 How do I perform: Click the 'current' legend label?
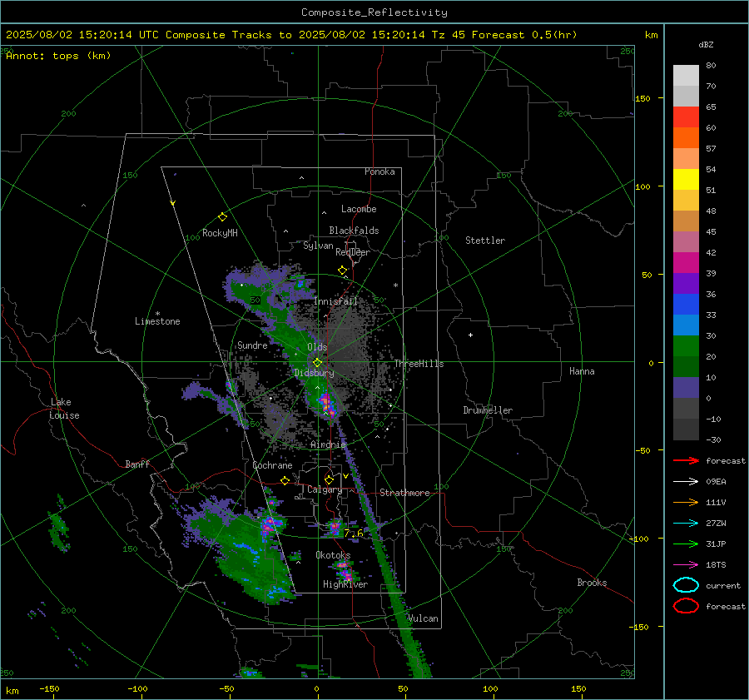[x=723, y=585]
